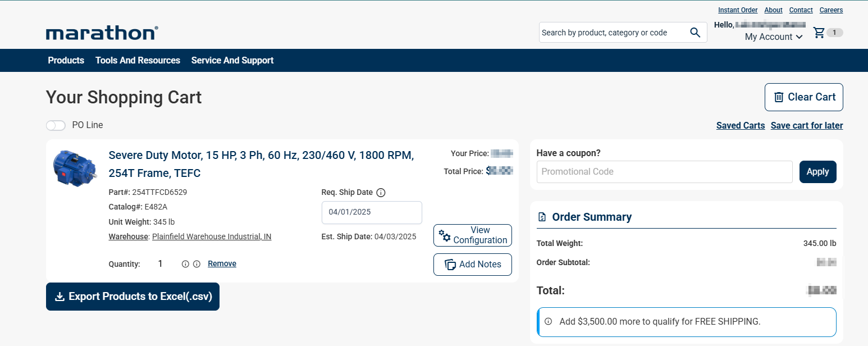Screen dimensions: 868x346
Task: Click the info icon in free shipping notice
Action: pyautogui.click(x=548, y=322)
